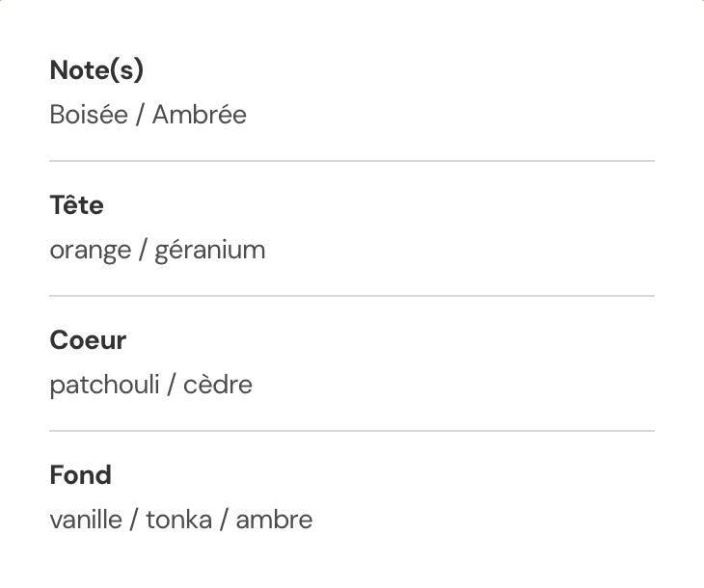The width and height of the screenshot is (704, 588).
Task: Select the orange / géranium line
Action: [x=157, y=252]
